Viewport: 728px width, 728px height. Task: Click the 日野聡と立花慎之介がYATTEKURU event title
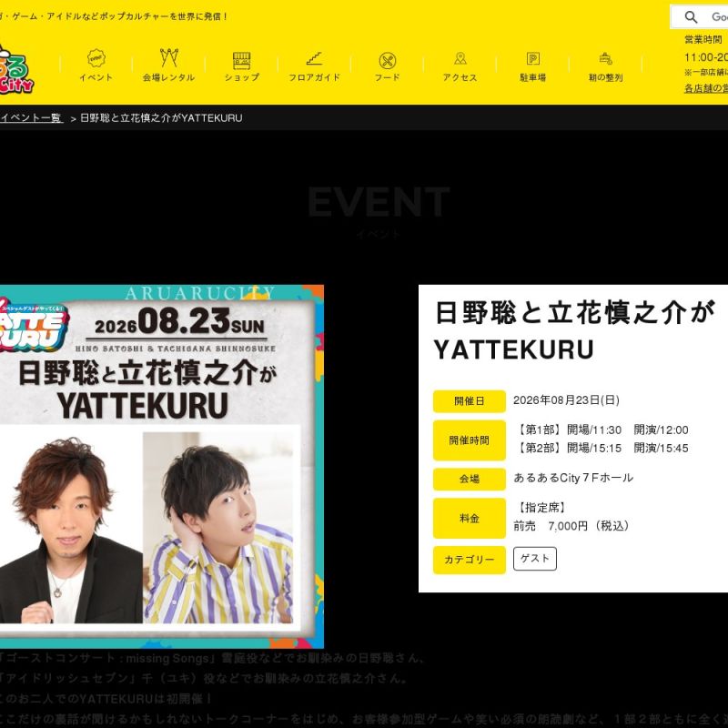pos(574,330)
